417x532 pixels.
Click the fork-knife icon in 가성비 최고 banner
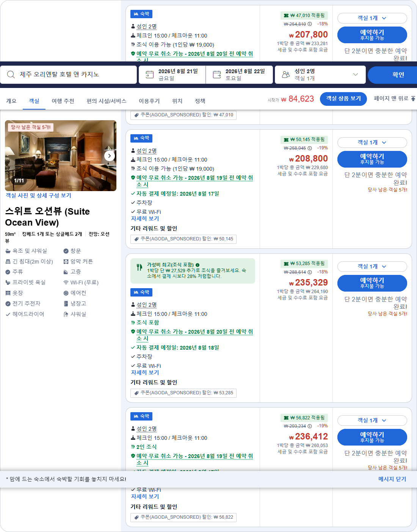coord(140,267)
